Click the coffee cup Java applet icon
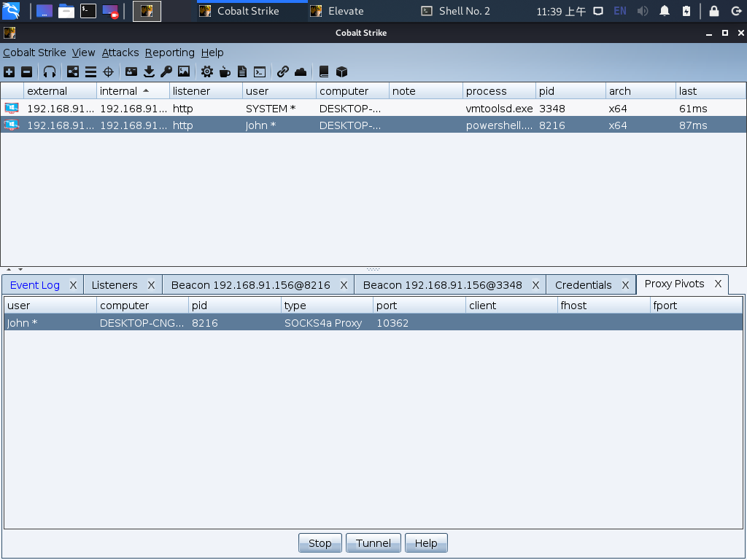Screen dimensions: 747x560 (x=225, y=71)
